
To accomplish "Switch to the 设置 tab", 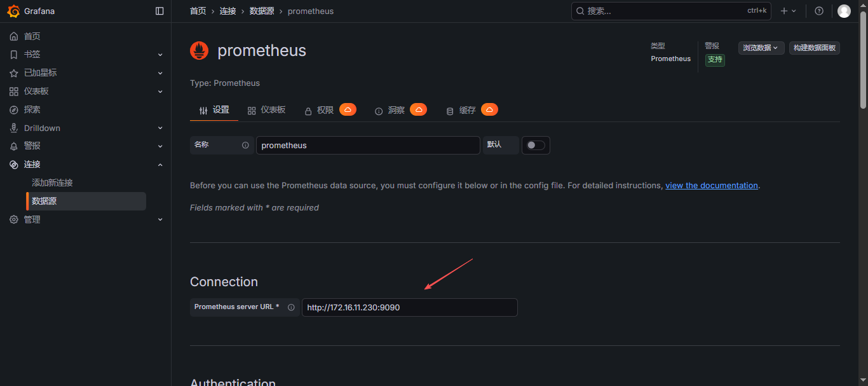I will (214, 110).
